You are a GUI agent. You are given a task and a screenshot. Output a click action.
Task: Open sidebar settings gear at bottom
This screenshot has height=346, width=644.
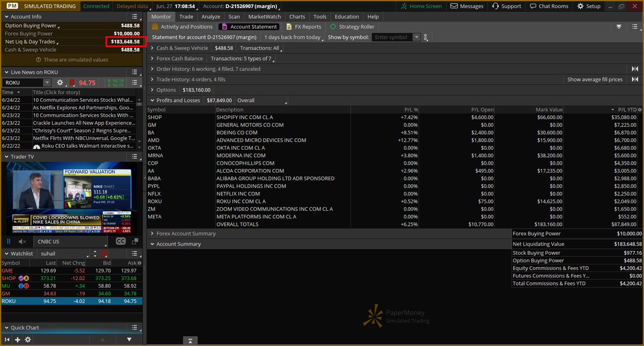28,340
